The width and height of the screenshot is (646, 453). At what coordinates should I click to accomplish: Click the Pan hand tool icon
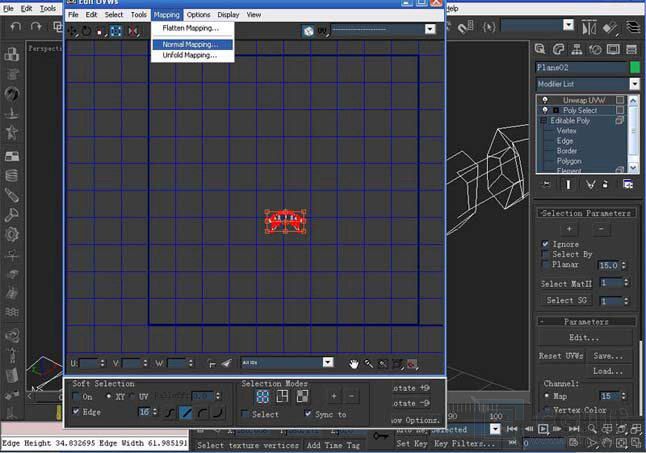(x=354, y=363)
